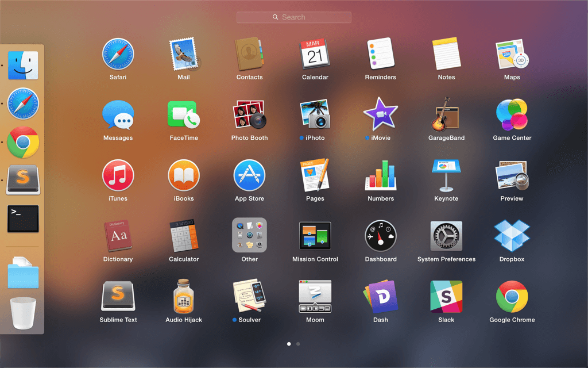Open the documents folder stack in Dock
Image resolution: width=588 pixels, height=368 pixels.
tap(23, 273)
